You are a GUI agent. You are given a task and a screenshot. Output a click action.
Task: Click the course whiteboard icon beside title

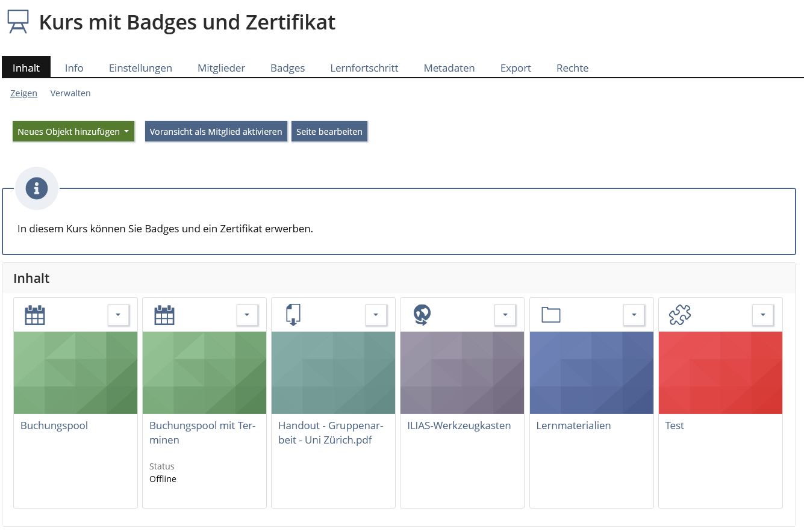(18, 22)
